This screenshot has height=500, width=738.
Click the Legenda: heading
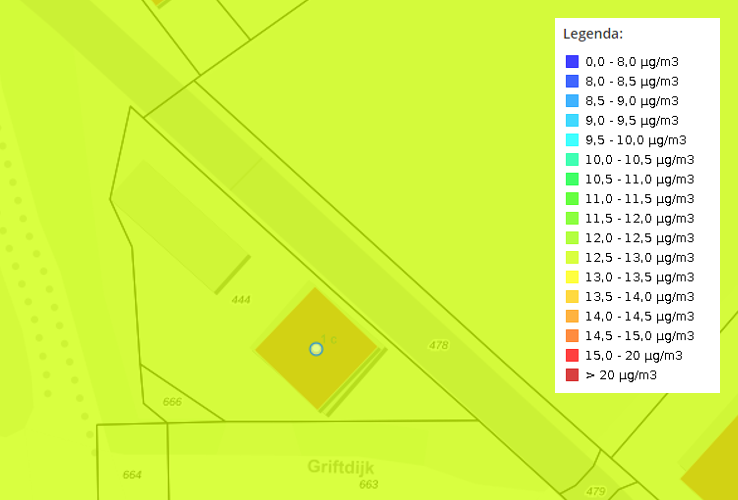tap(593, 34)
